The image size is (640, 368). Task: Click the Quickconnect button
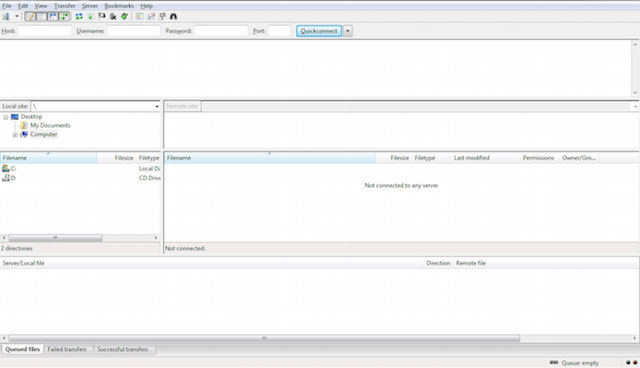[319, 31]
